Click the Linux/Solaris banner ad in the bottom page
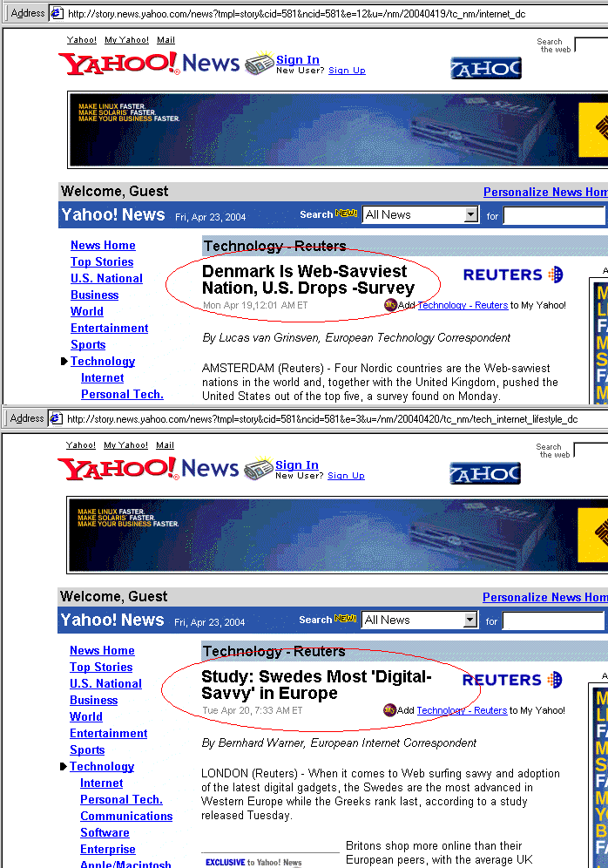 (x=336, y=535)
